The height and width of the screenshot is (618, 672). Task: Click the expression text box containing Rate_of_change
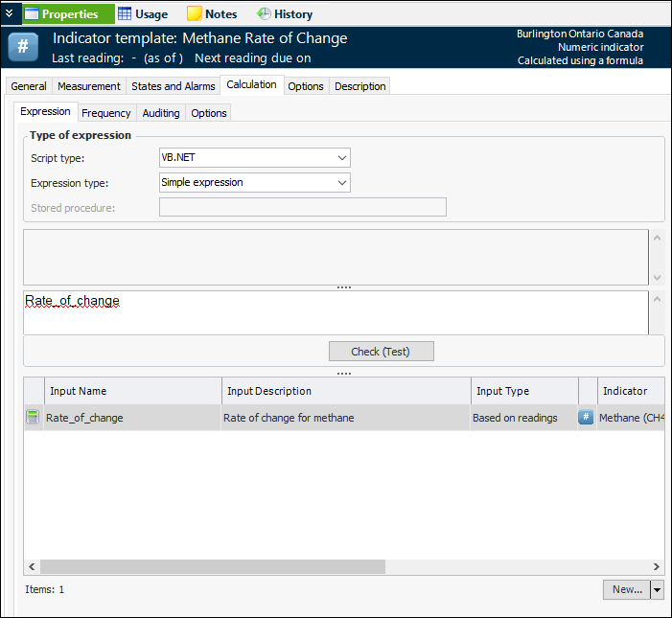336,312
